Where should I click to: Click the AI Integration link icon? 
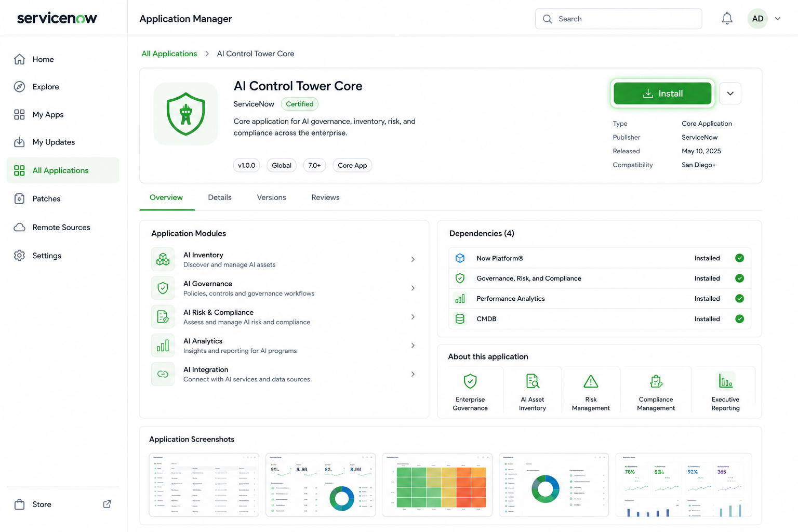click(163, 374)
